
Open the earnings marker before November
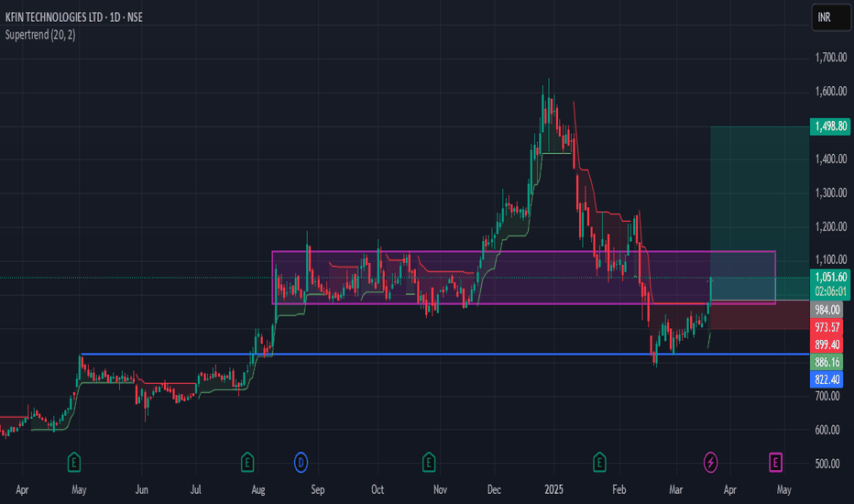click(429, 463)
